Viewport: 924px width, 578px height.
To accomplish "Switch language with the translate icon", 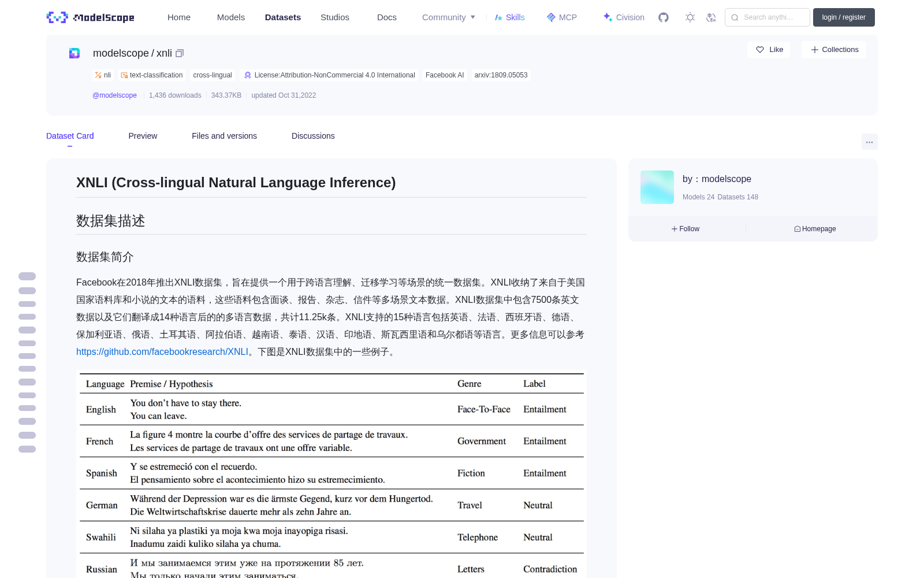I will click(711, 17).
